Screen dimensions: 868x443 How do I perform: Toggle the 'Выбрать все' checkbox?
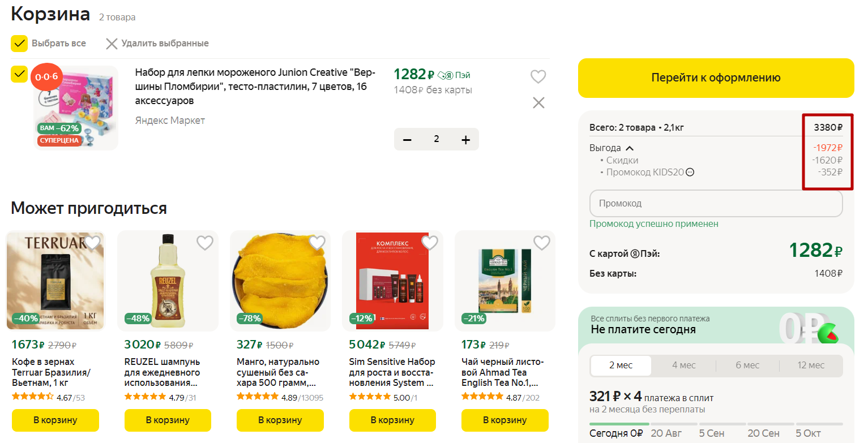[x=19, y=44]
